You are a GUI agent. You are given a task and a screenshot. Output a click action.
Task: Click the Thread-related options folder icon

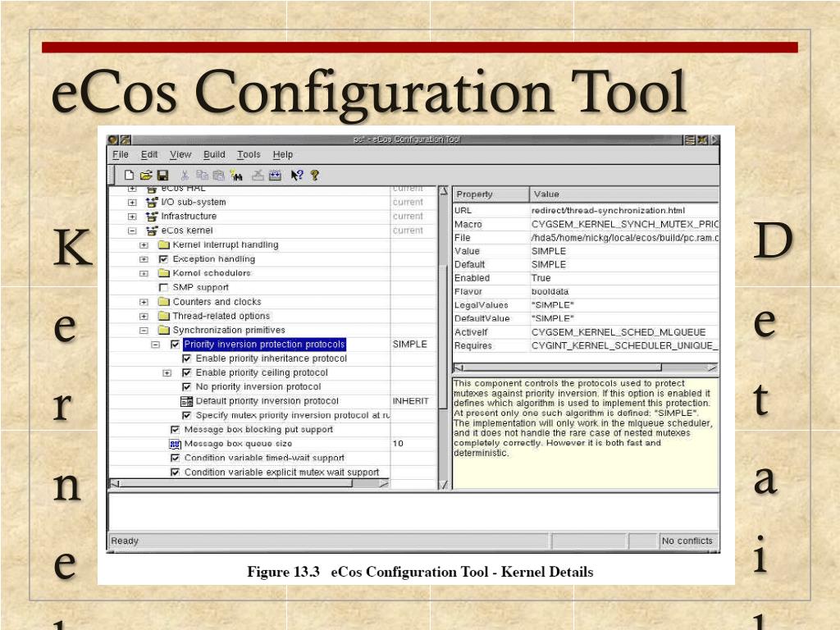[x=164, y=316]
